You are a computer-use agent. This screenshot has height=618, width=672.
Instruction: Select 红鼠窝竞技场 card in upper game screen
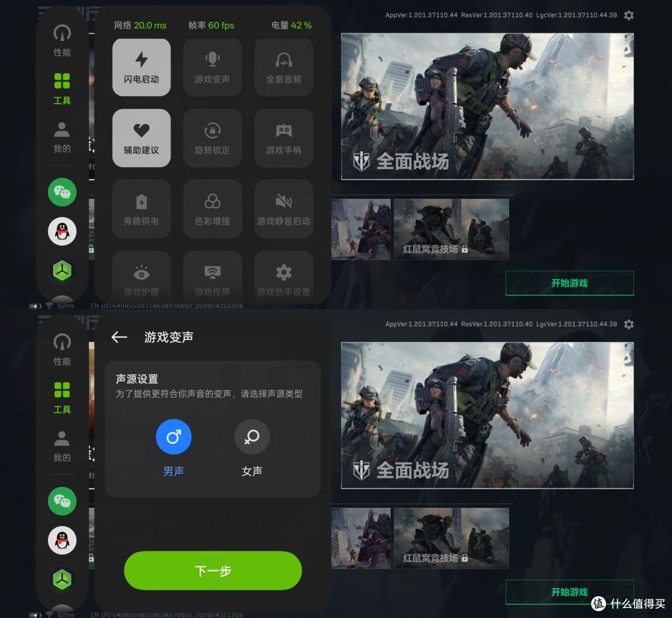[451, 229]
